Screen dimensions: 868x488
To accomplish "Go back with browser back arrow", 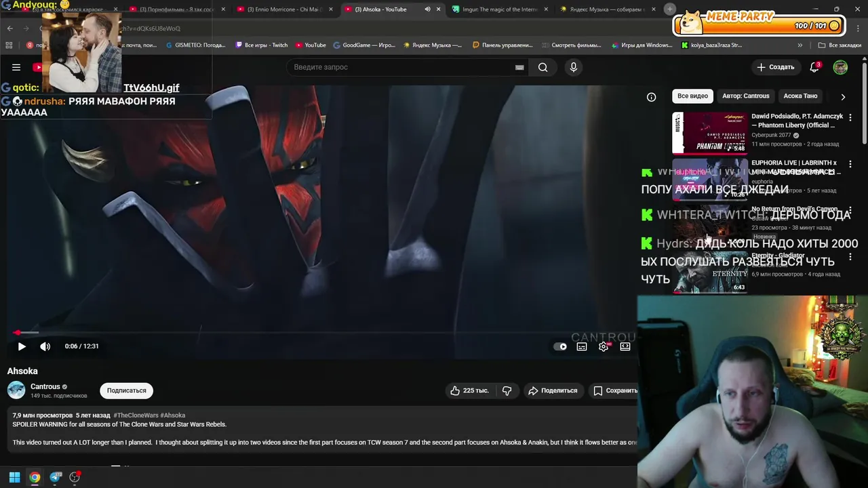I will 9,28.
